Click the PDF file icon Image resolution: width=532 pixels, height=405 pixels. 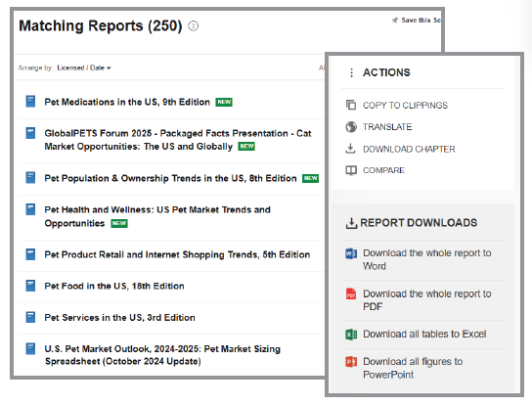(351, 293)
